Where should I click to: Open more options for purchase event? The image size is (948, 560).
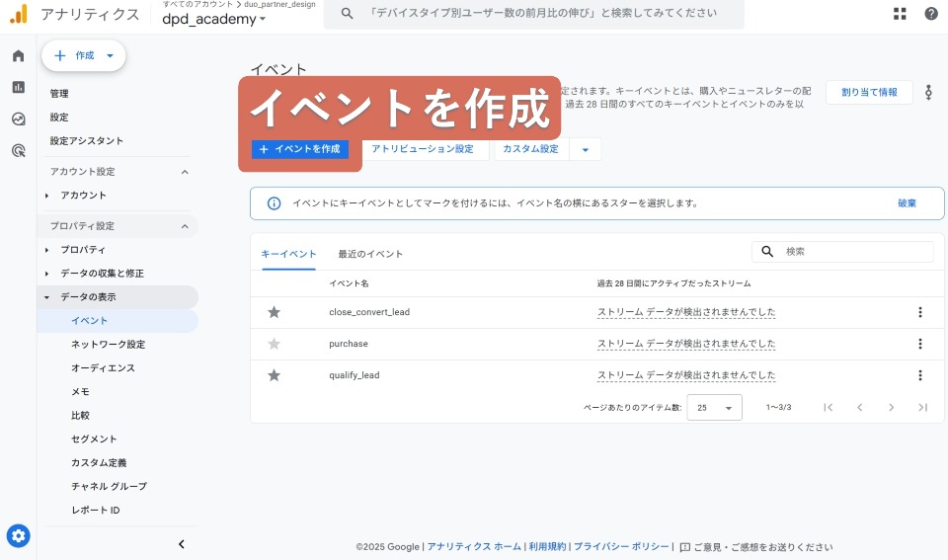pos(919,344)
